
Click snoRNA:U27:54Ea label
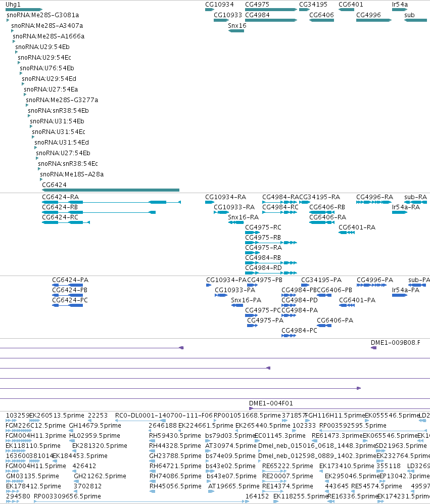[x=51, y=89]
